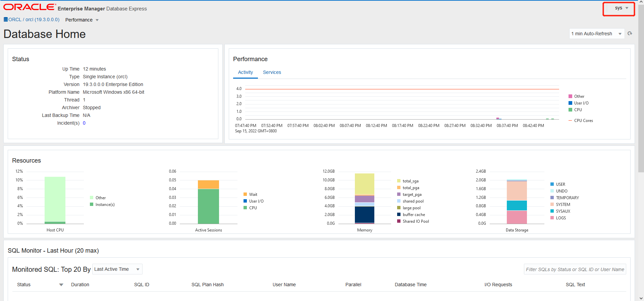Click the Instance(s) legend swatch
The image size is (644, 301).
point(92,205)
